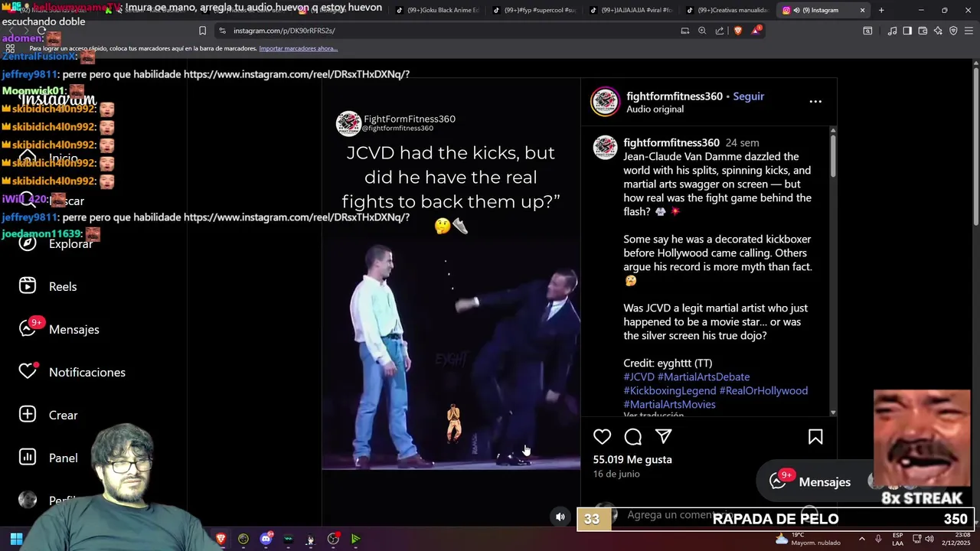Close the Instagram browser tab
Image resolution: width=980 pixels, height=551 pixels.
coord(862,10)
